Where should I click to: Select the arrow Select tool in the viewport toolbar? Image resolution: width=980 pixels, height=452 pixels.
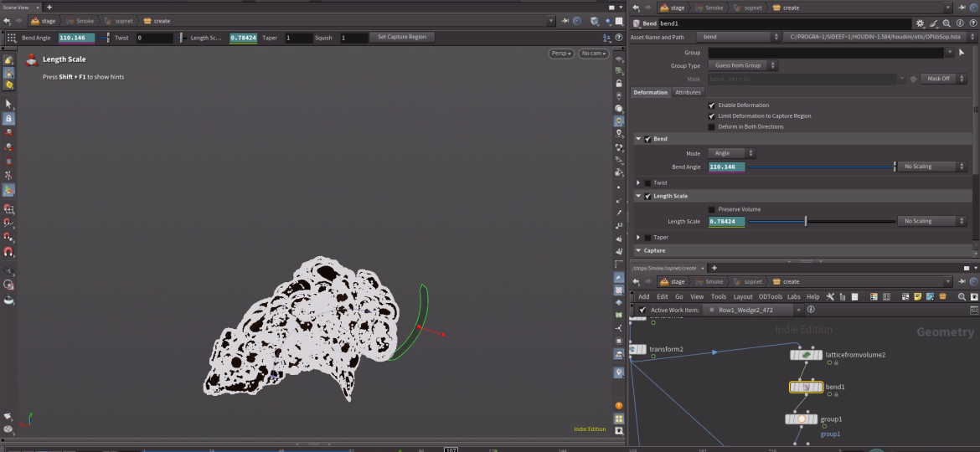[x=8, y=104]
